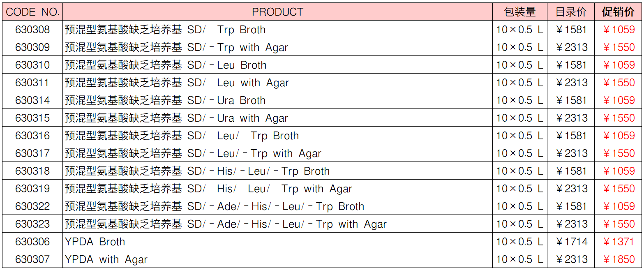Select the SD/-Trp with Agar product cell
This screenshot has height=270, width=644.
coord(277,47)
